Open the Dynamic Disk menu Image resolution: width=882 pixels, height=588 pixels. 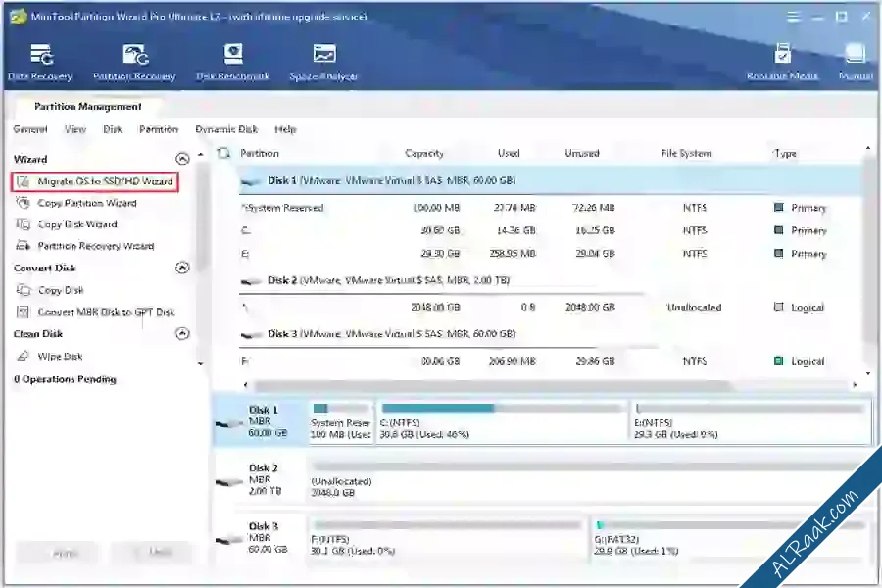(x=226, y=129)
